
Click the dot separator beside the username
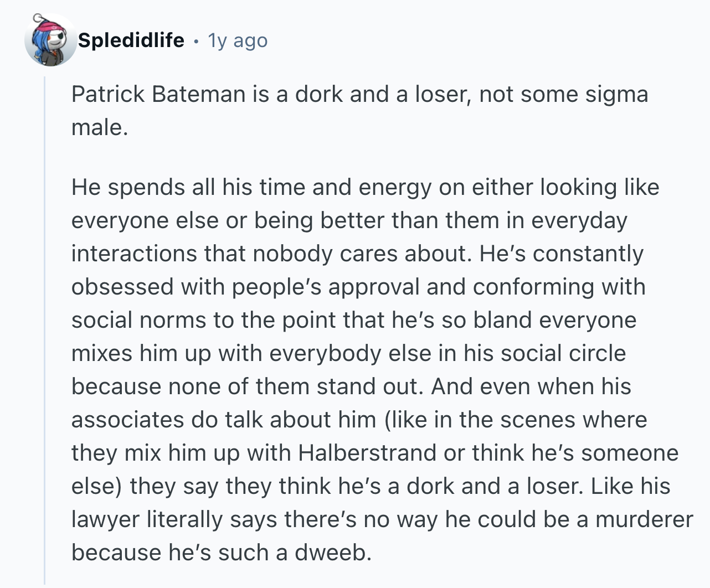pyautogui.click(x=196, y=41)
